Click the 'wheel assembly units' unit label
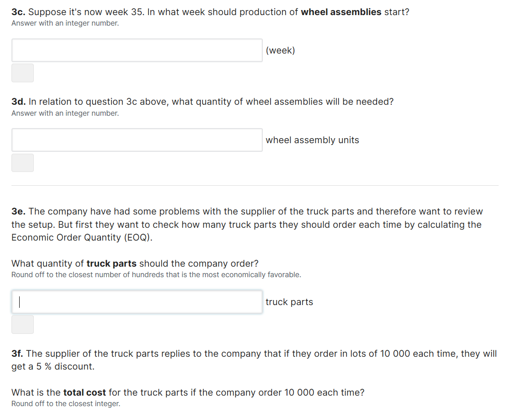This screenshot has width=532, height=413. (x=312, y=140)
